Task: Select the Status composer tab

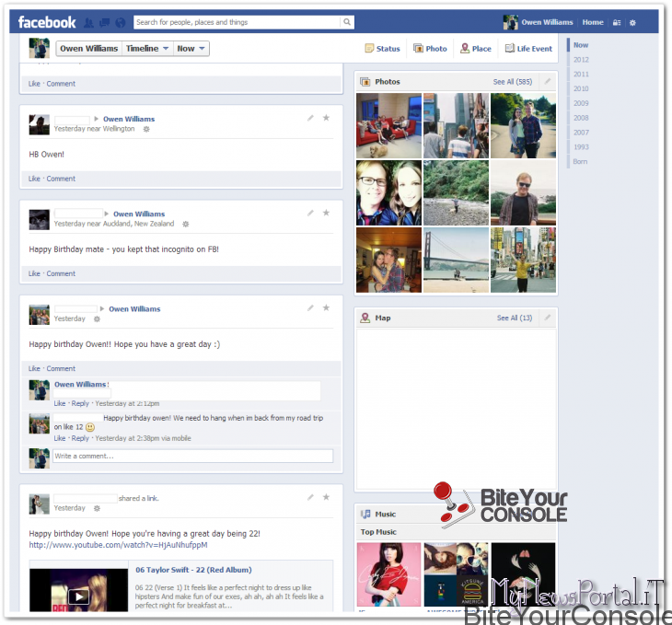Action: point(382,49)
